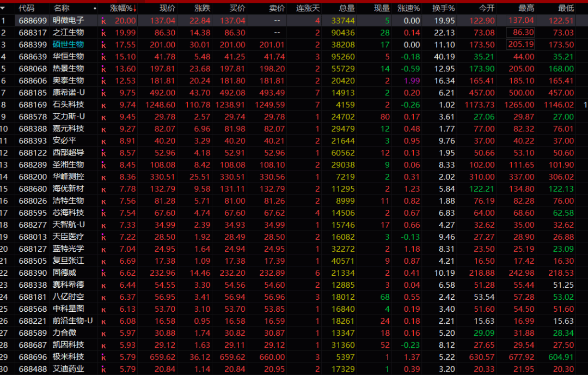Screen dimensions: 588x375
Task: Open K-line icon in 硕世生物 row
Action: pos(103,45)
